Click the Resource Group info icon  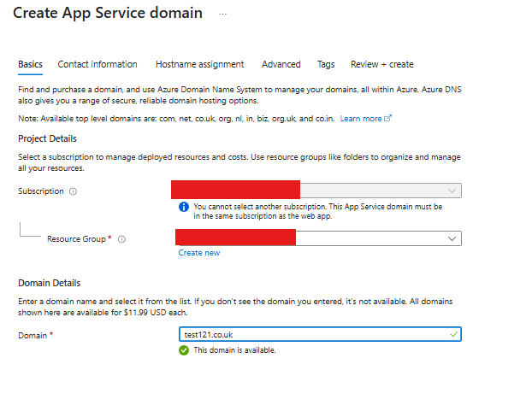tap(121, 239)
